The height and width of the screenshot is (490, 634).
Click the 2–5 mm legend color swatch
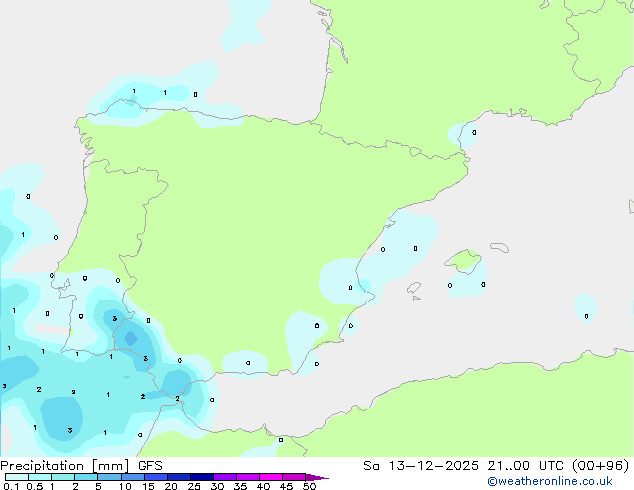(86, 477)
